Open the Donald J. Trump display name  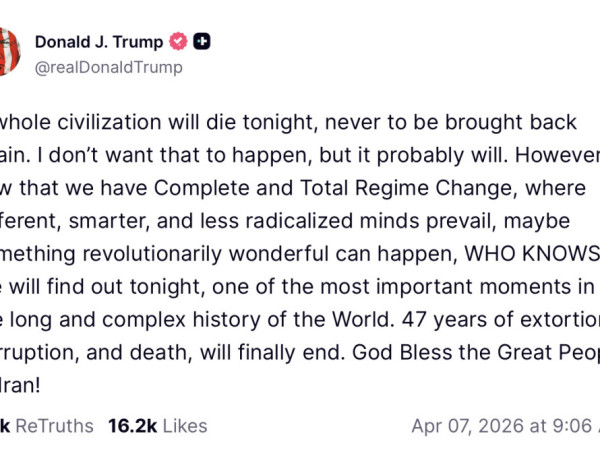pyautogui.click(x=99, y=42)
